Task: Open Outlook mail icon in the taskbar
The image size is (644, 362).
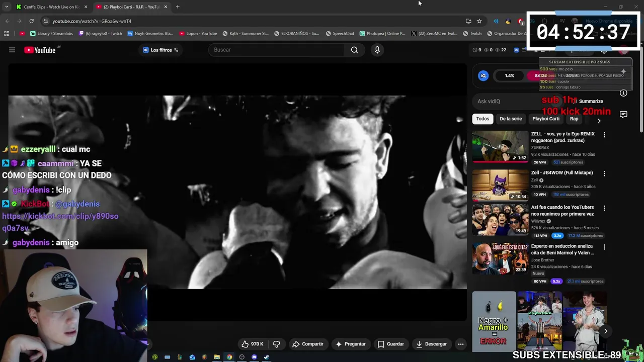Action: coord(192,357)
